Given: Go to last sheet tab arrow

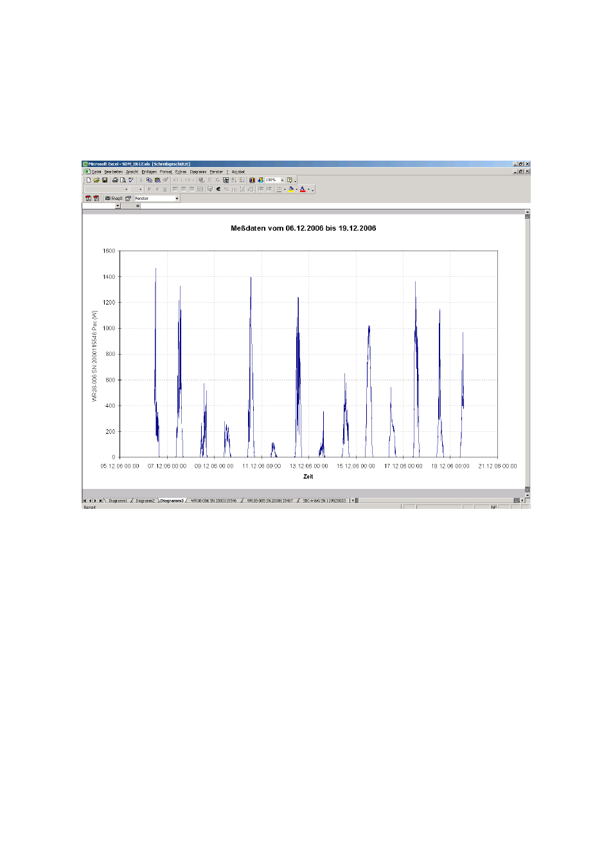Looking at the screenshot, I should [100, 500].
